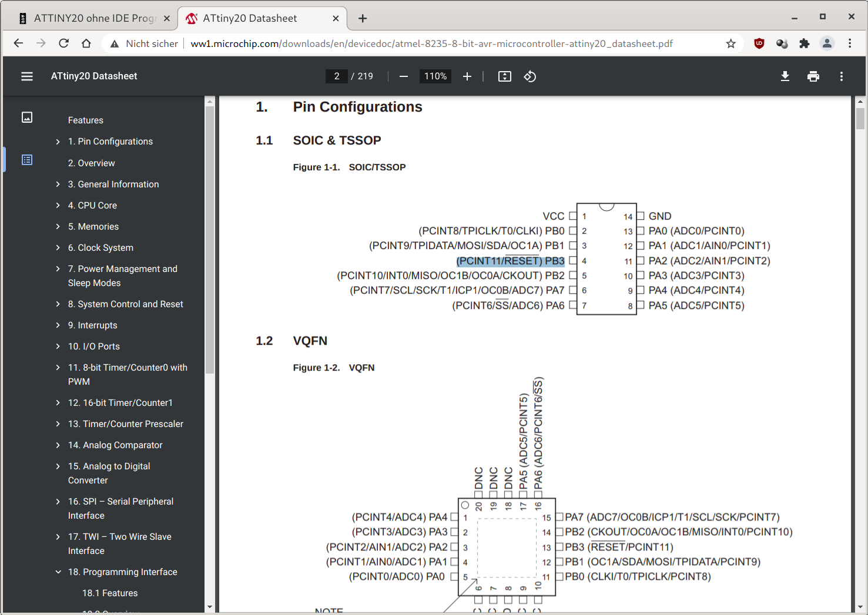
Task: Open 18.1 Features subsection
Action: (110, 593)
